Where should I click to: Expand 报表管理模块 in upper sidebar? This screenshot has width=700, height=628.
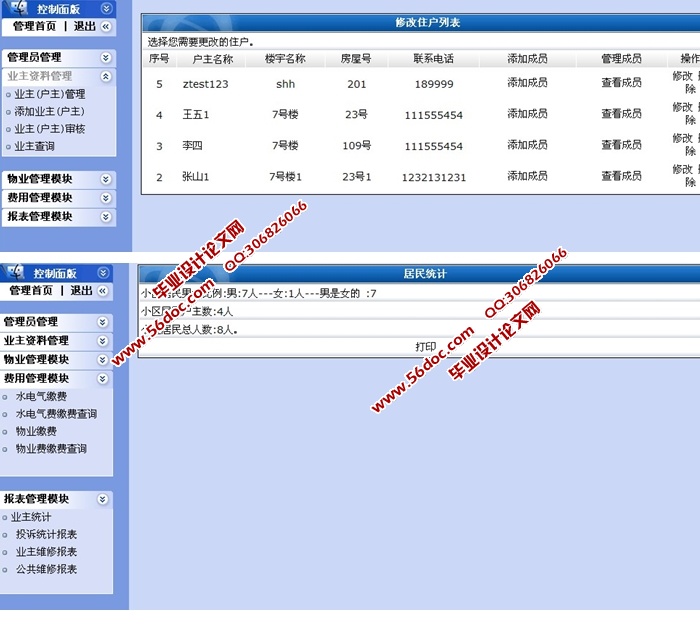pyautogui.click(x=106, y=217)
